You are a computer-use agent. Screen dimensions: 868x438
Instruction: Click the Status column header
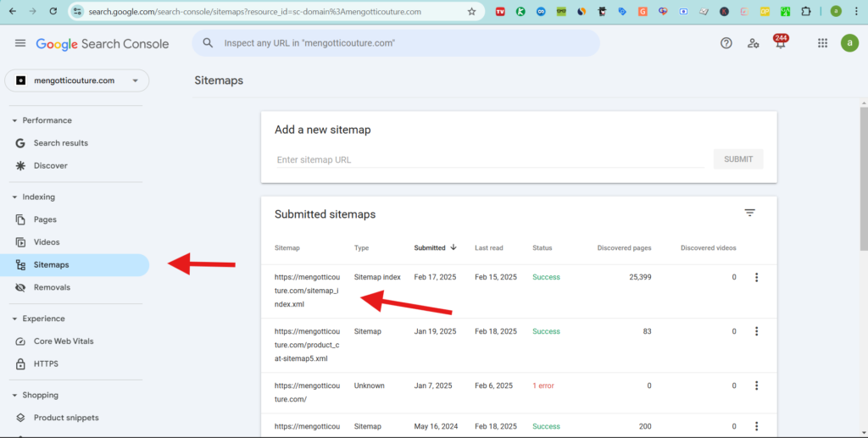[x=542, y=247]
